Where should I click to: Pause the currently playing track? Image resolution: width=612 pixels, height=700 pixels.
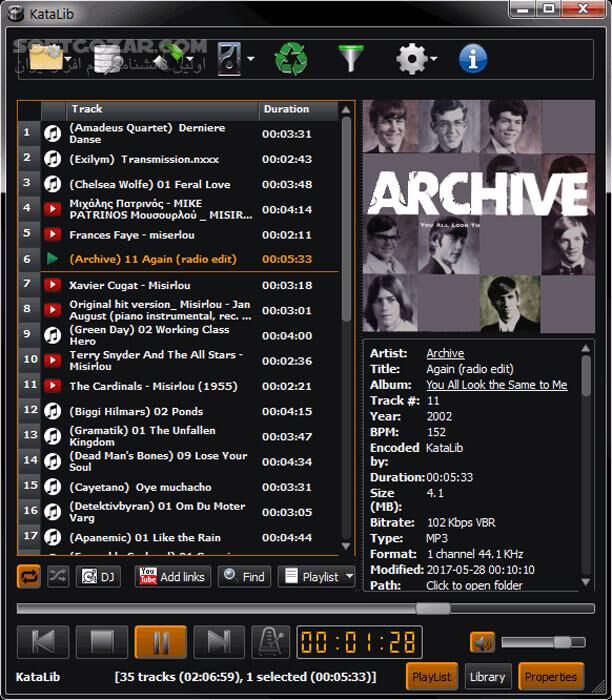point(160,642)
